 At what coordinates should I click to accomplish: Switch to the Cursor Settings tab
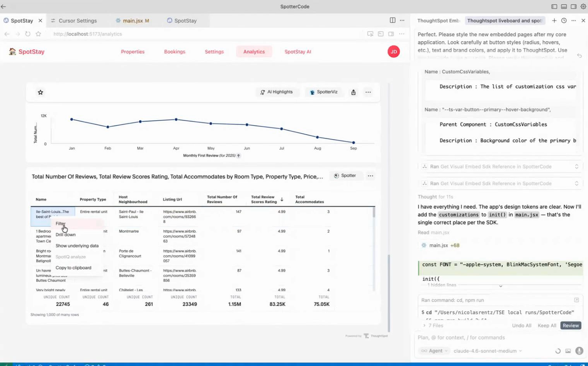[77, 21]
